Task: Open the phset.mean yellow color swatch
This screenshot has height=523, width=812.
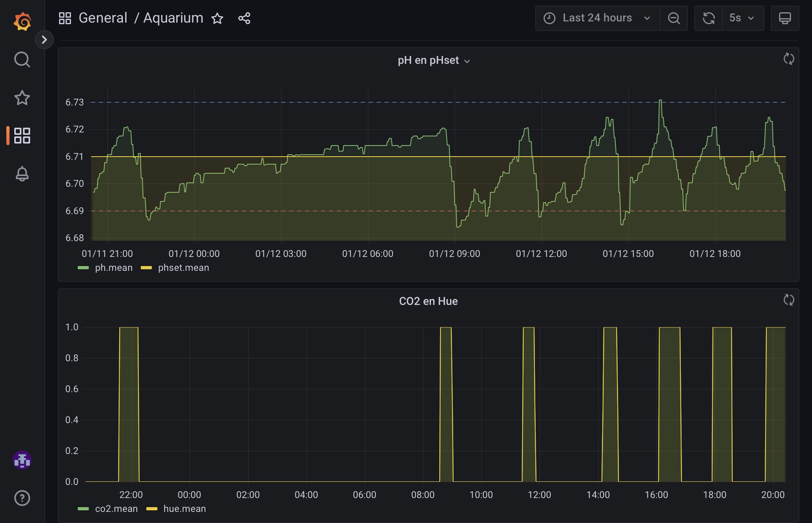Action: coord(146,268)
